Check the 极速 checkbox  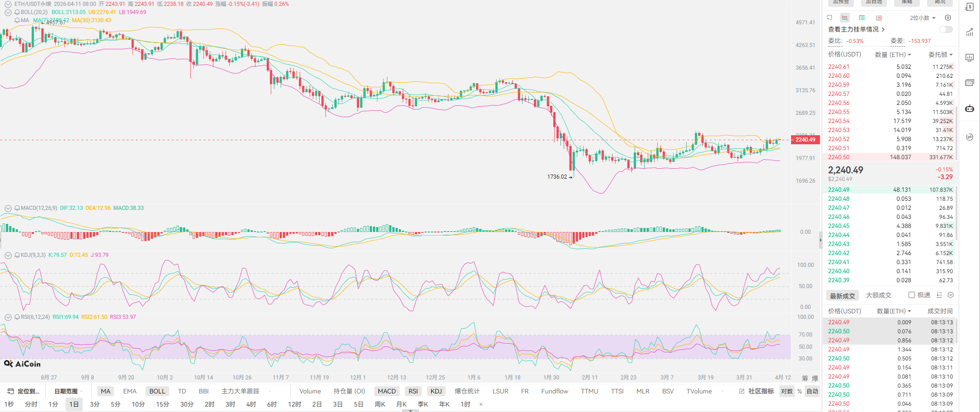click(x=912, y=295)
